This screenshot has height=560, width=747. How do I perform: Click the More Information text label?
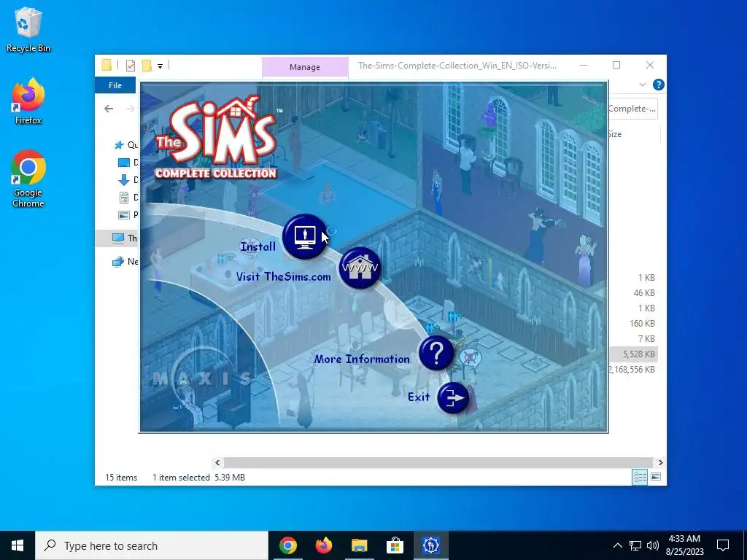(x=362, y=359)
